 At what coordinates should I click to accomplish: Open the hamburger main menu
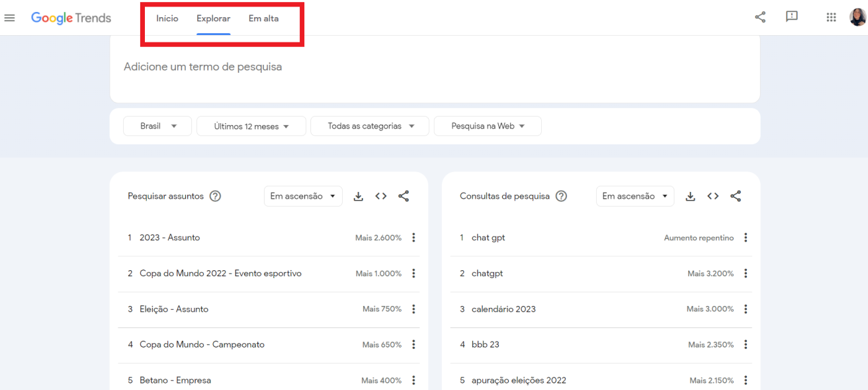click(x=9, y=18)
